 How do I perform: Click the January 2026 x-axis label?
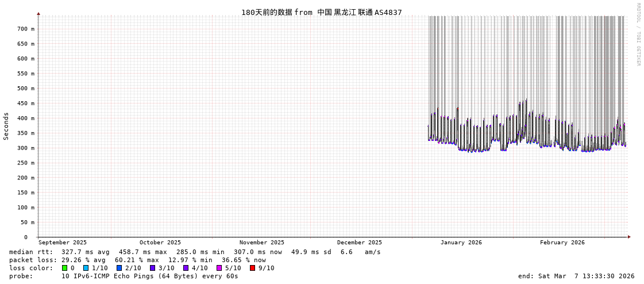[x=461, y=243]
